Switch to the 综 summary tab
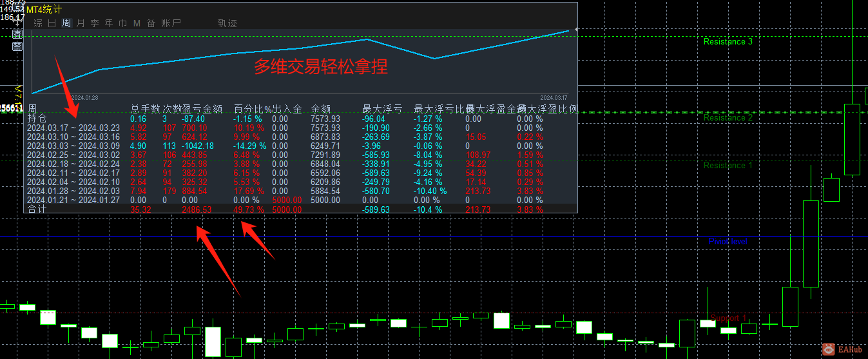This screenshot has width=868, height=359. click(x=38, y=23)
